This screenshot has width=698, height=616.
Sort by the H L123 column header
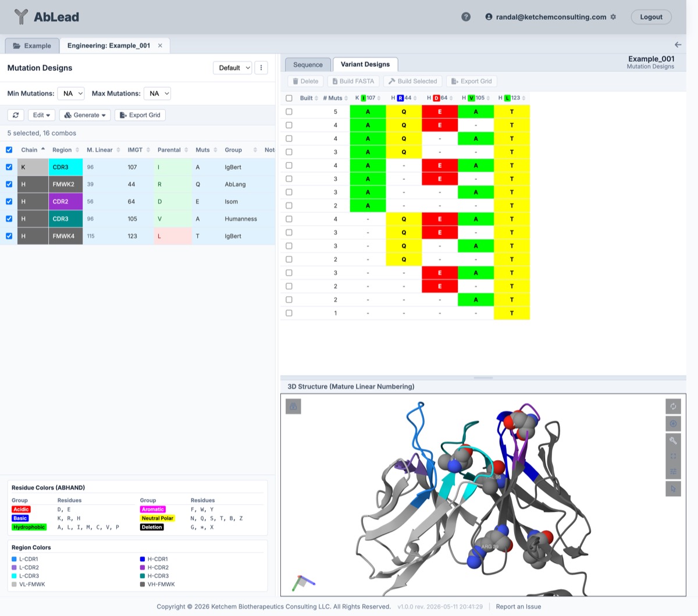(512, 98)
